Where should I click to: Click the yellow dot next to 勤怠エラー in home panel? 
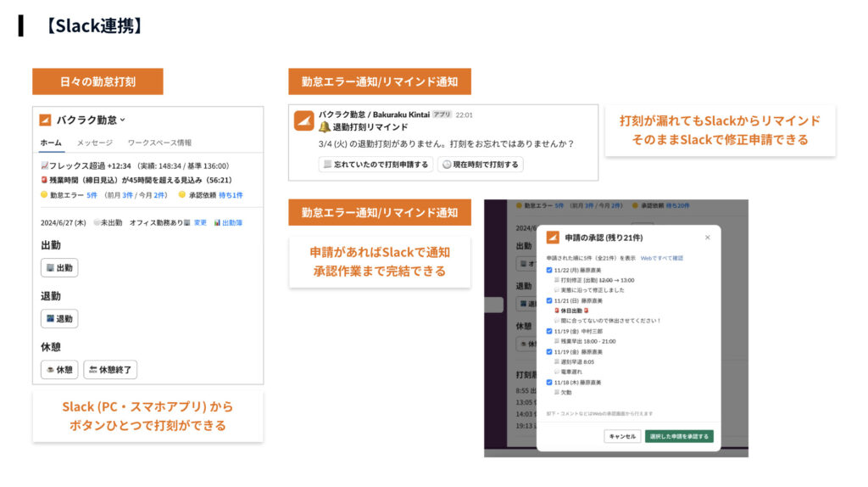(44, 194)
